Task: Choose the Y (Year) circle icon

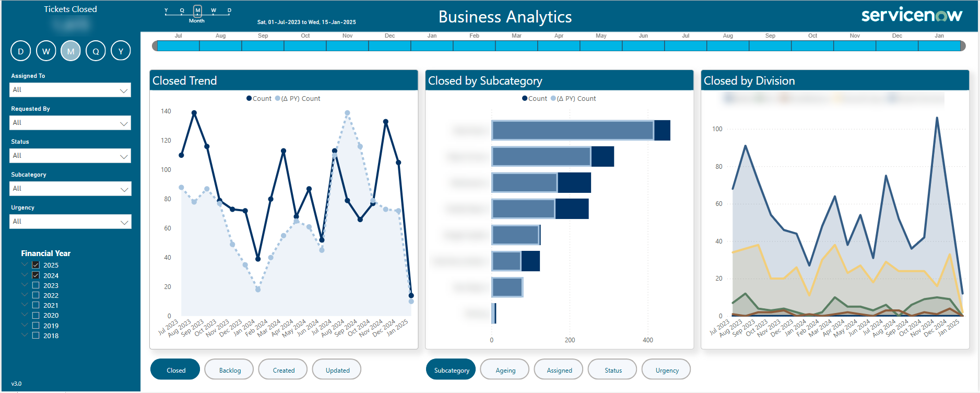Action: pos(121,51)
